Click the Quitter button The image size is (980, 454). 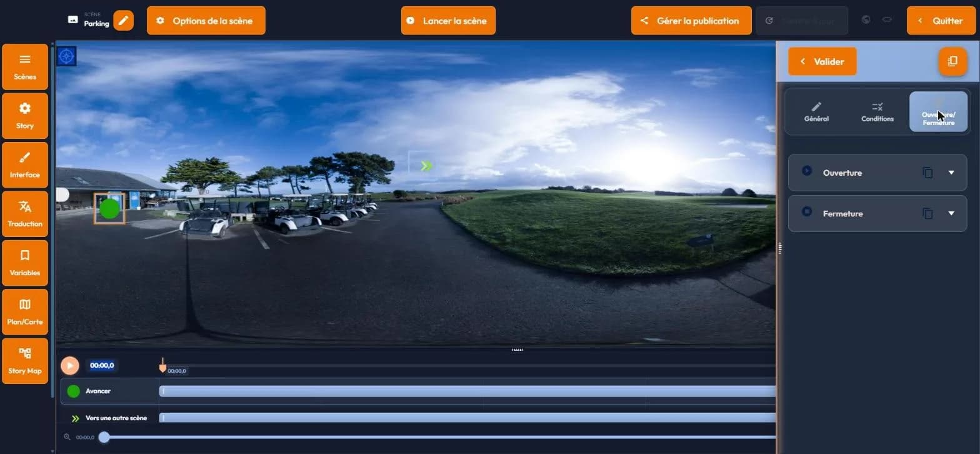[x=940, y=21]
